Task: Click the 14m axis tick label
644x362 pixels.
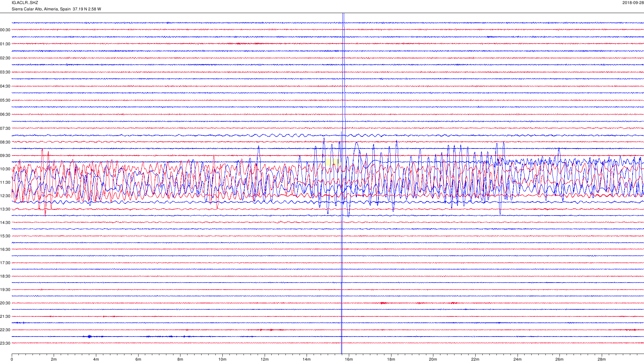Action: click(x=307, y=359)
